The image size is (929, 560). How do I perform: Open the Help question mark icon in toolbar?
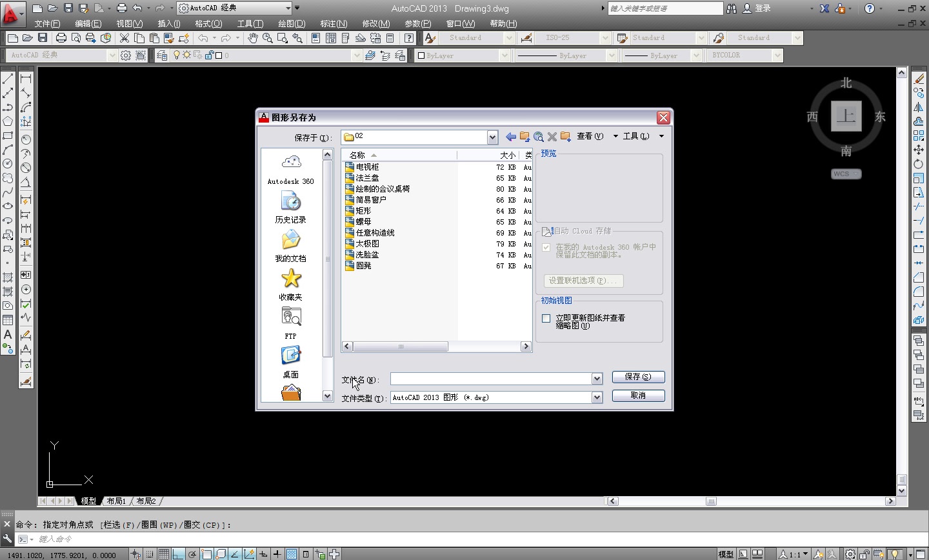pyautogui.click(x=409, y=38)
